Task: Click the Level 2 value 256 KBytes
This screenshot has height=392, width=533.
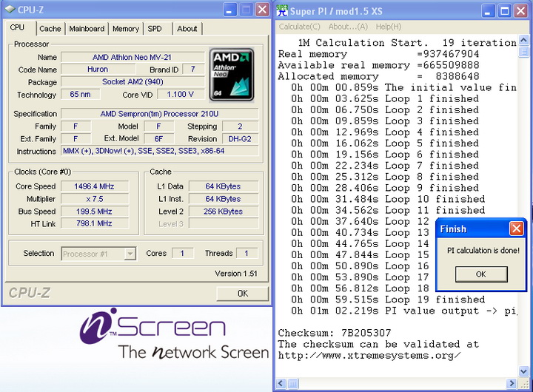Action: (224, 212)
